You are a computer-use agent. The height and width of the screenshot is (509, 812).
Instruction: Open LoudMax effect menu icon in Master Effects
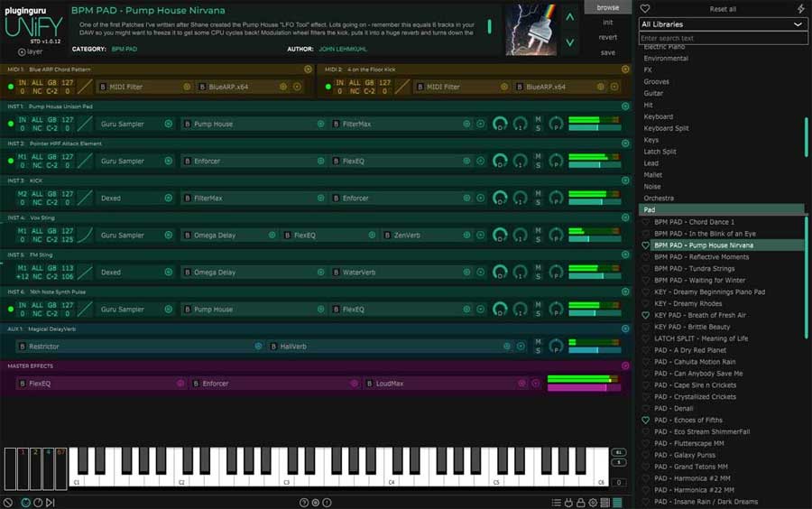pos(521,384)
